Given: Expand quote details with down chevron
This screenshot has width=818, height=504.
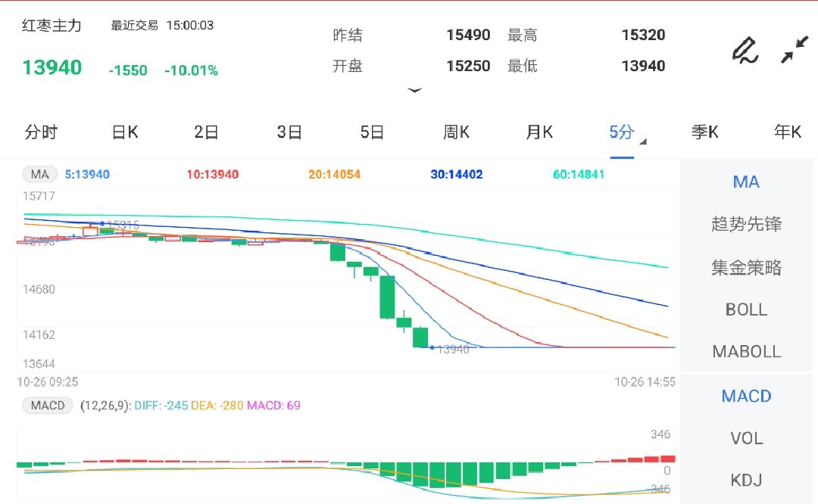Looking at the screenshot, I should click(x=415, y=90).
